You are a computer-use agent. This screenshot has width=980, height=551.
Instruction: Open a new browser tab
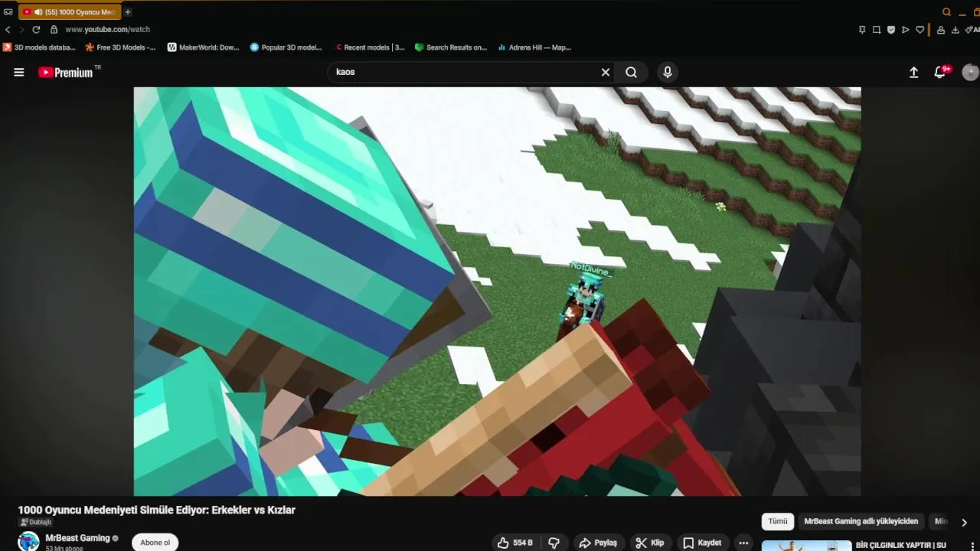click(128, 11)
